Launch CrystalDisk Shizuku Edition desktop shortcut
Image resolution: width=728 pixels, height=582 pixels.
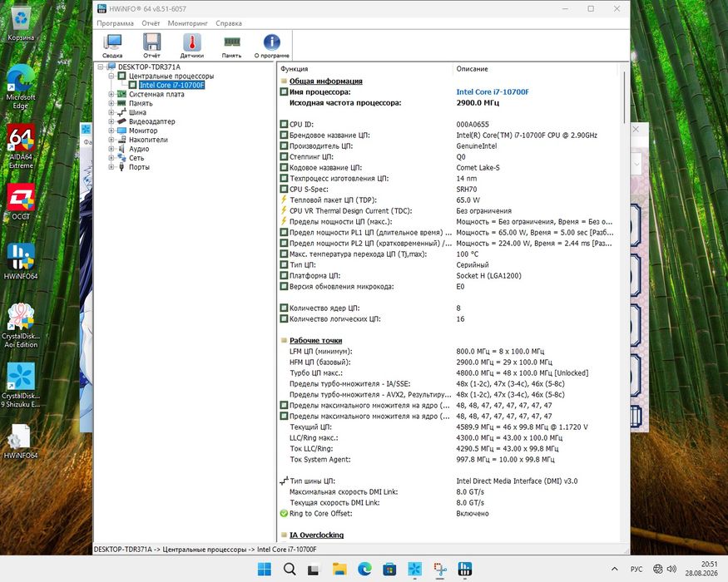[x=21, y=385]
